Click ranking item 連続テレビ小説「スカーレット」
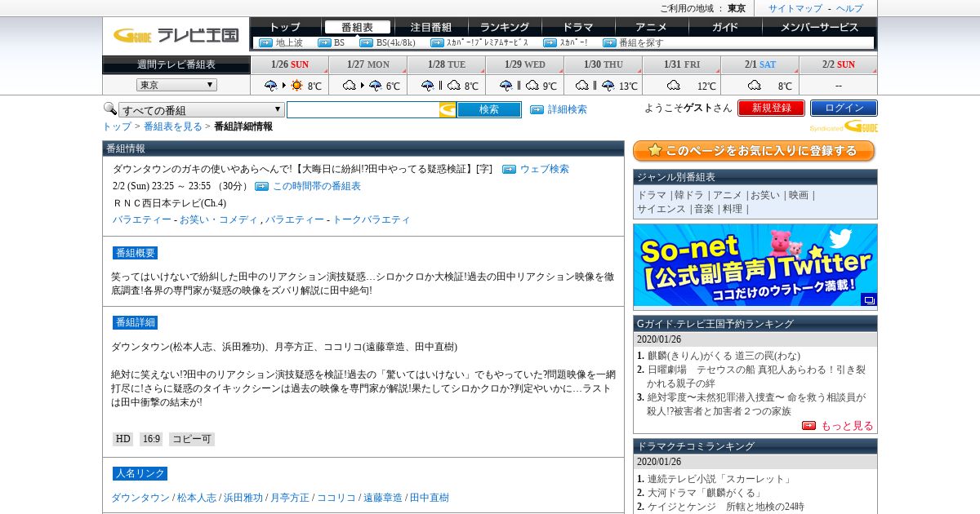Viewport: 980px width, 514px height. click(x=720, y=479)
